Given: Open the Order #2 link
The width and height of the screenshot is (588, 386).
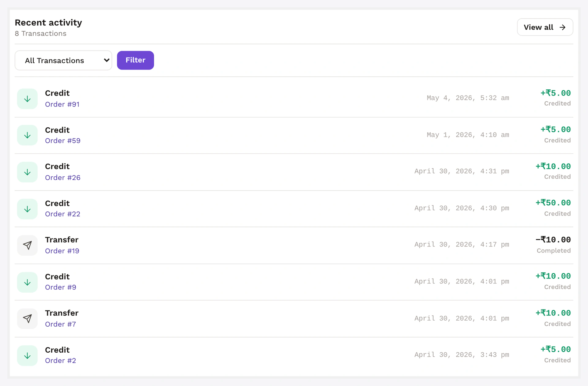Looking at the screenshot, I should tap(60, 361).
